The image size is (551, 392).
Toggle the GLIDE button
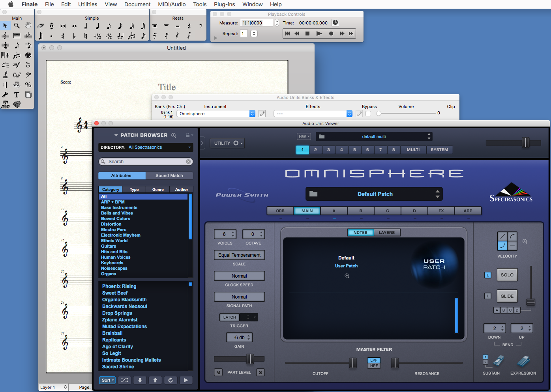pyautogui.click(x=507, y=296)
